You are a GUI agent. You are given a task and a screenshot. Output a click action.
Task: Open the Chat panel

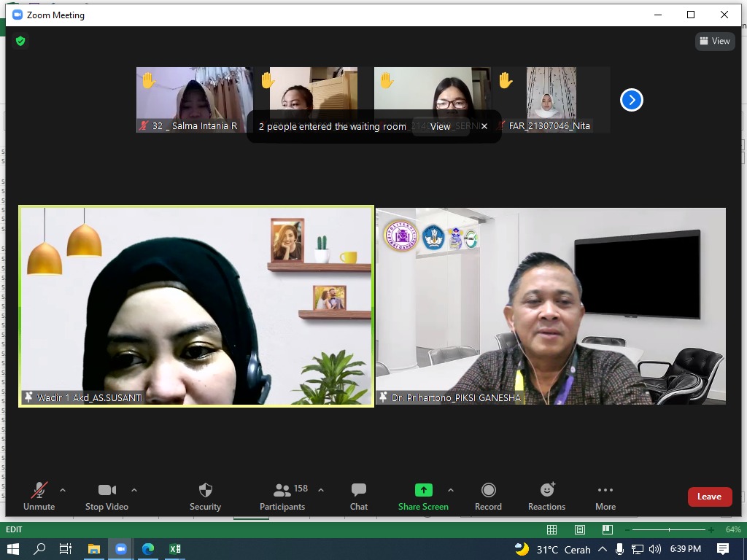point(359,497)
